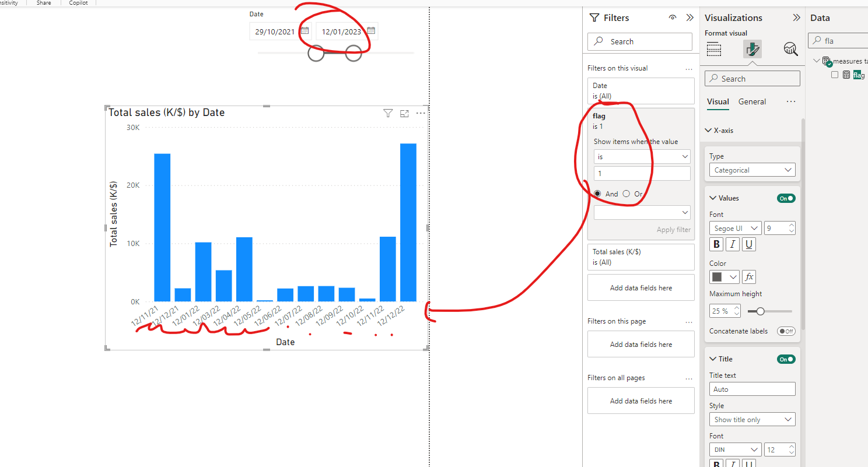
Task: Open the title Style dropdown
Action: (x=752, y=420)
